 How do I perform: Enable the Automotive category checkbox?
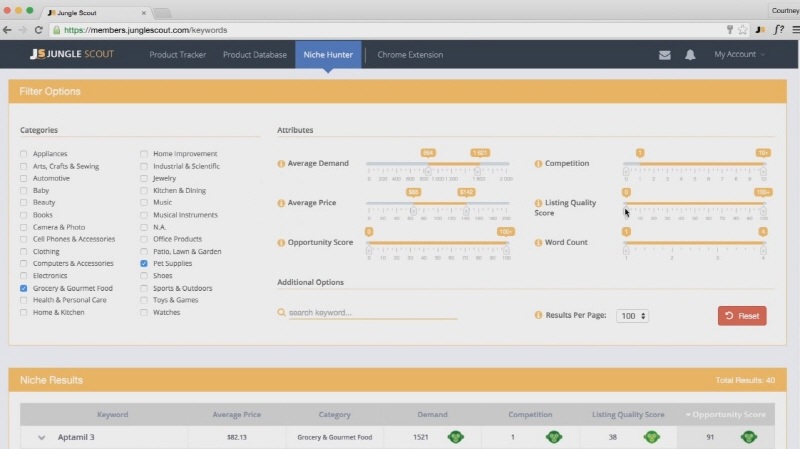click(23, 179)
